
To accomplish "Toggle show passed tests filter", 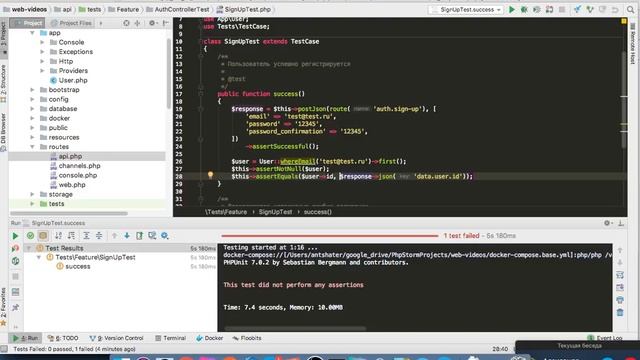I will pyautogui.click(x=30, y=236).
